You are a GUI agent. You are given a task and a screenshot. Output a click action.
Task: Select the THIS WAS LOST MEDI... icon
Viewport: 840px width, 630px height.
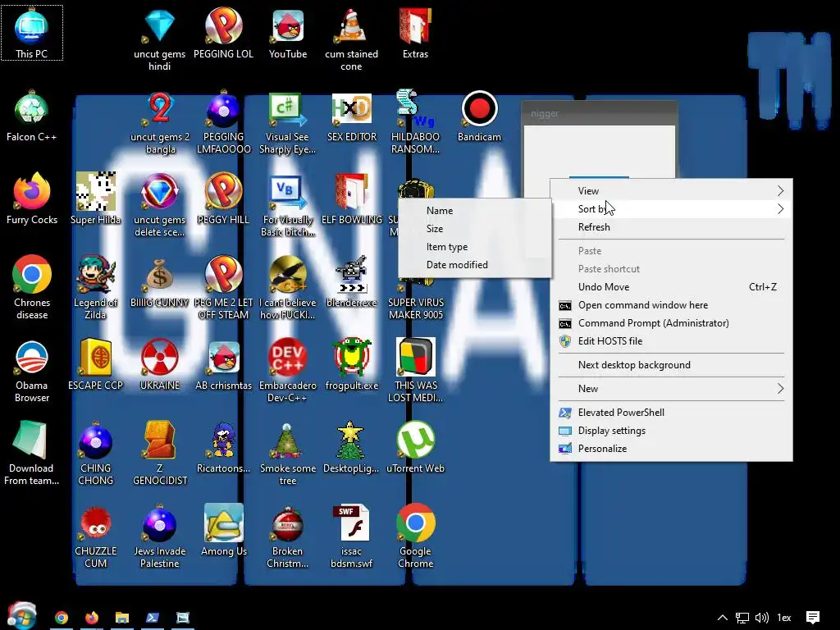415,371
